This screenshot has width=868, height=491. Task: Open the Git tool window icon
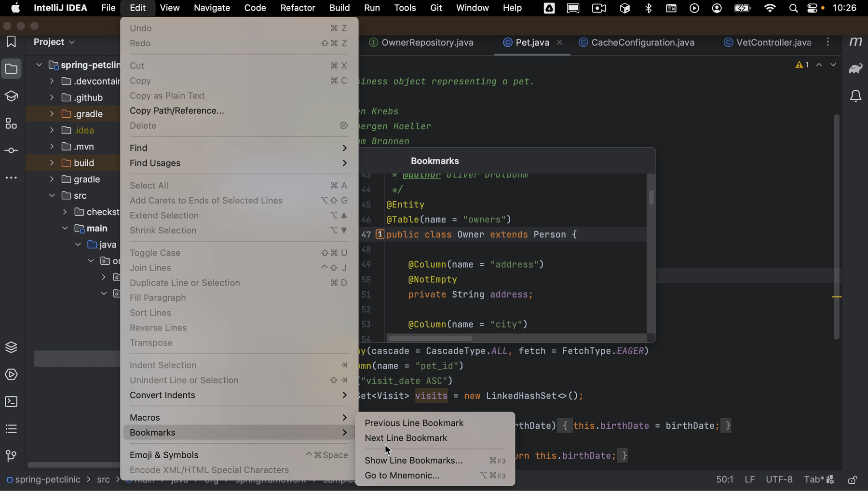coord(11,456)
